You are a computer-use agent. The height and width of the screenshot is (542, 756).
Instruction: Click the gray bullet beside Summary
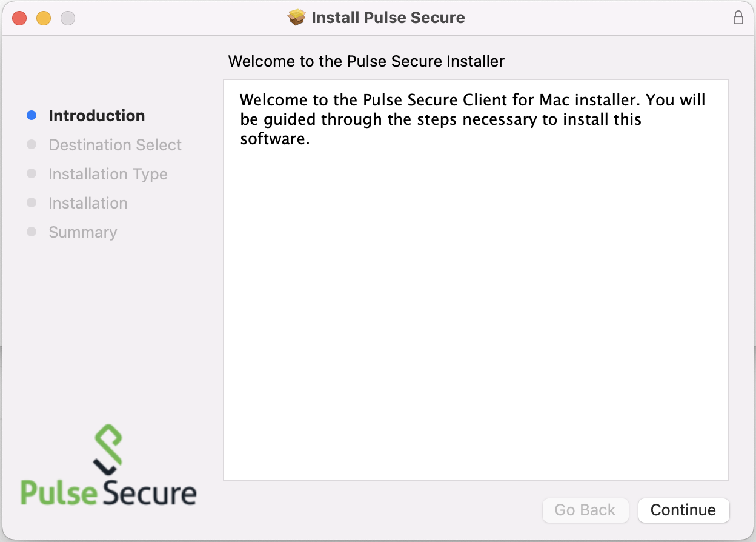[32, 232]
